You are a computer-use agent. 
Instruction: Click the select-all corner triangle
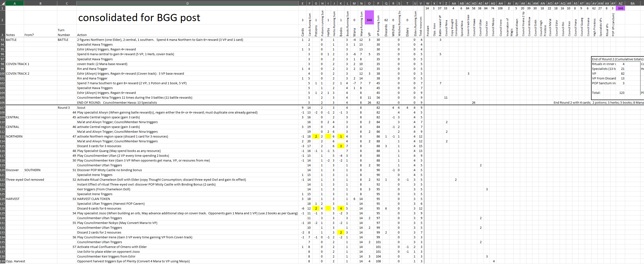coord(2,3)
